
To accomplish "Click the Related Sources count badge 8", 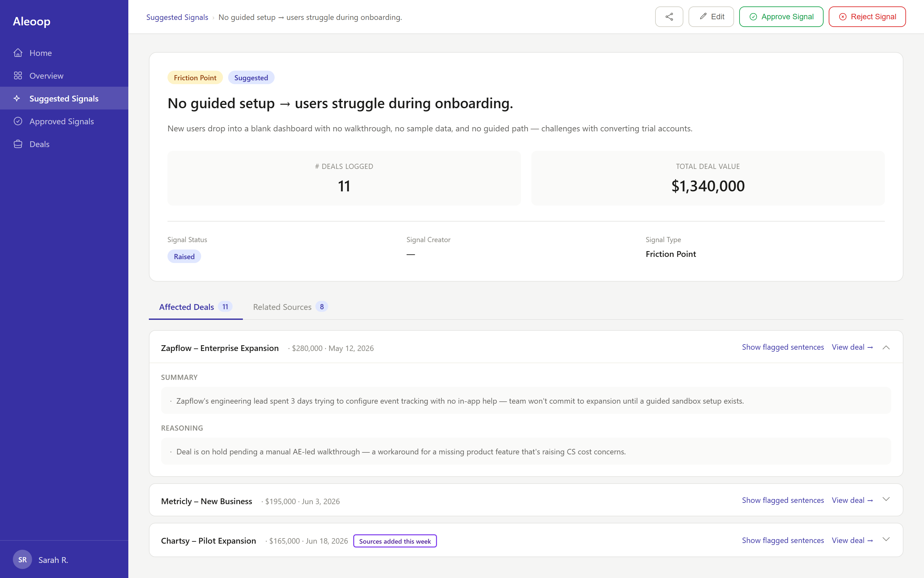I will 322,307.
